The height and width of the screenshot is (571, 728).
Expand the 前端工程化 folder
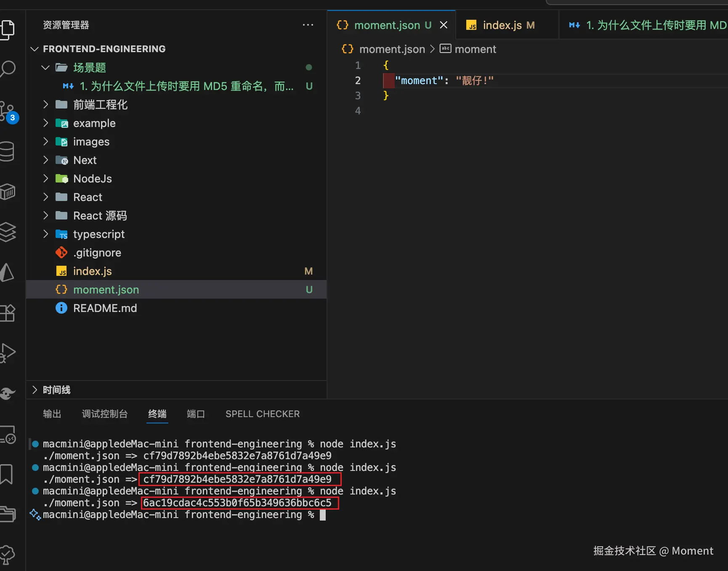45,105
